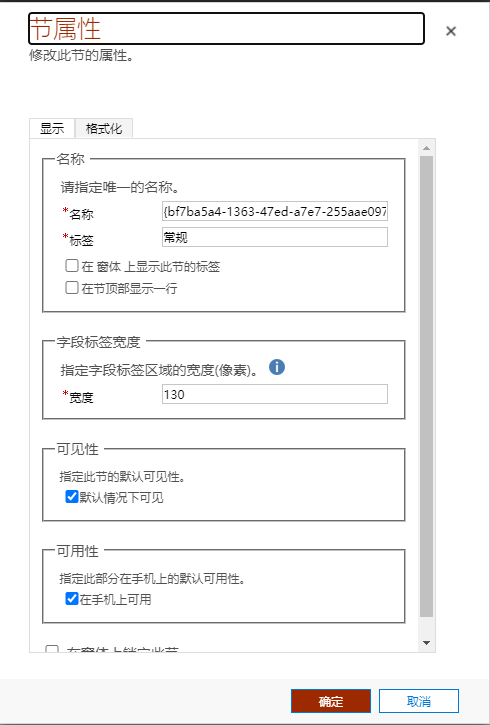This screenshot has width=490, height=725.
Task: Click the vertical scrollbar thumb
Action: 426,387
